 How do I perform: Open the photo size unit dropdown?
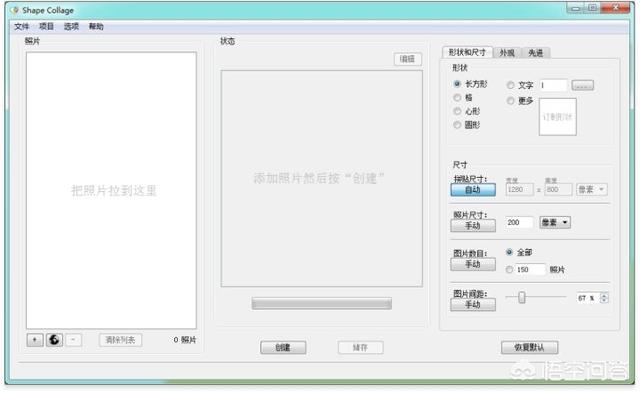[x=555, y=222]
